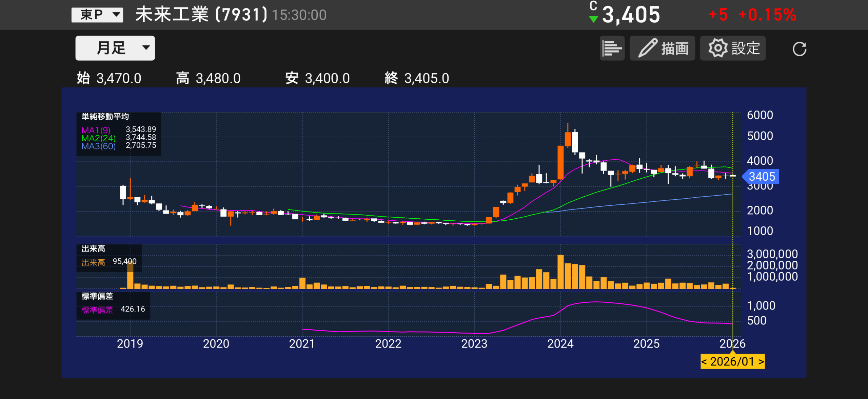Image resolution: width=868 pixels, height=399 pixels.
Task: Select the MA3(60) moving average legend
Action: click(98, 146)
